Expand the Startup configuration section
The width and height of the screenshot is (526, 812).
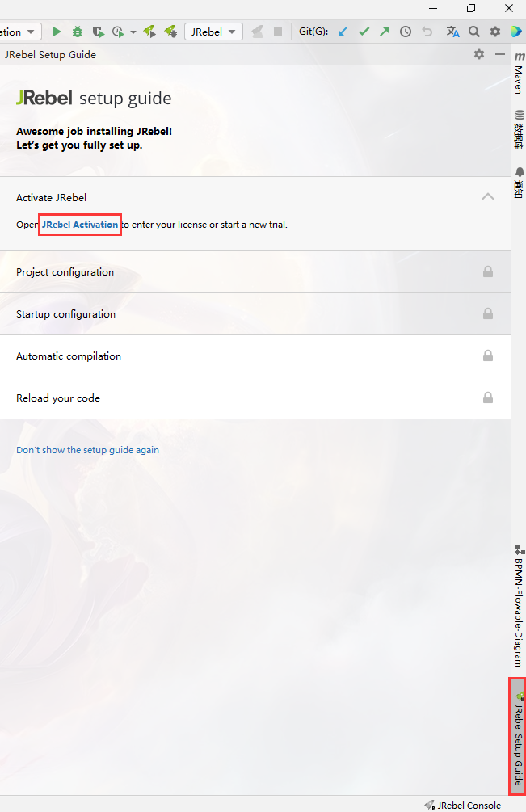(x=255, y=313)
